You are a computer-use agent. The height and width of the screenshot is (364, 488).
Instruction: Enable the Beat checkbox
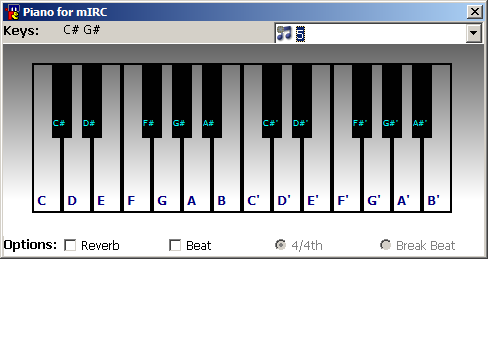click(x=175, y=245)
